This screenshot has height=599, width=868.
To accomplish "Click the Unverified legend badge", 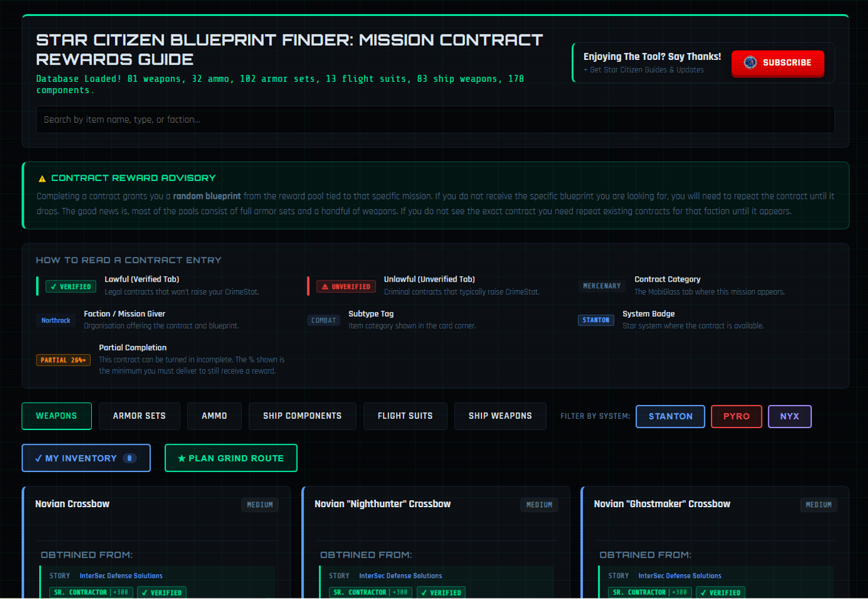I will click(x=346, y=286).
